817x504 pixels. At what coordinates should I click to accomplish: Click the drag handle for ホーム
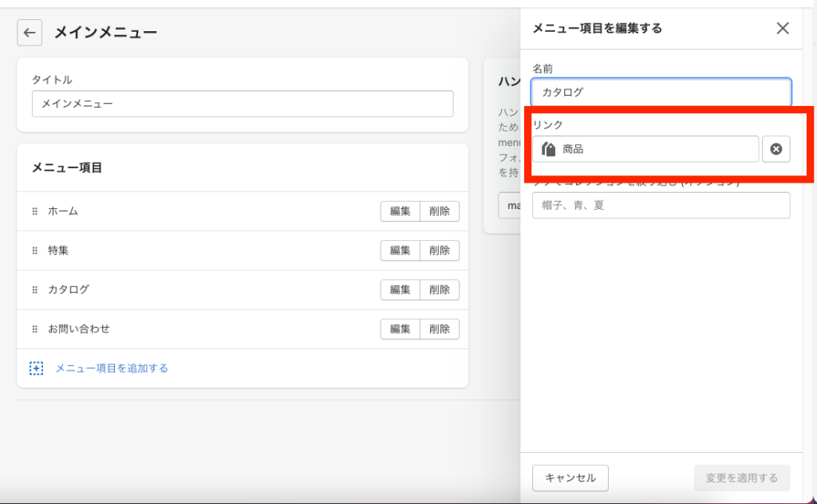35,211
